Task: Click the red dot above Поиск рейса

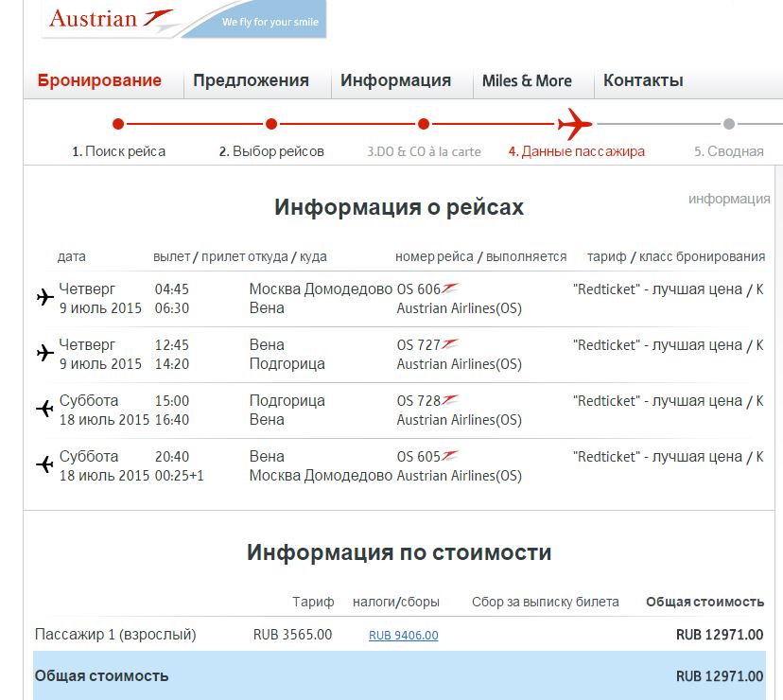Action: coord(118,124)
